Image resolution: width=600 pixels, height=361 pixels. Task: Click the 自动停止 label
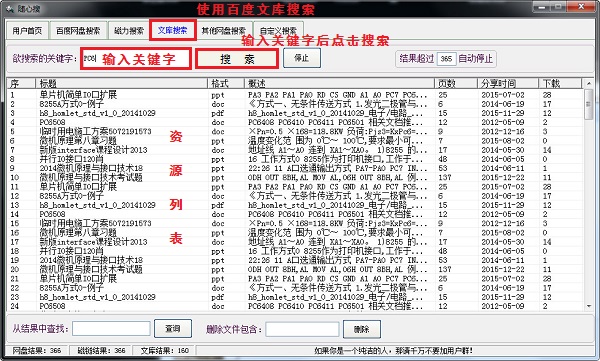[476, 59]
